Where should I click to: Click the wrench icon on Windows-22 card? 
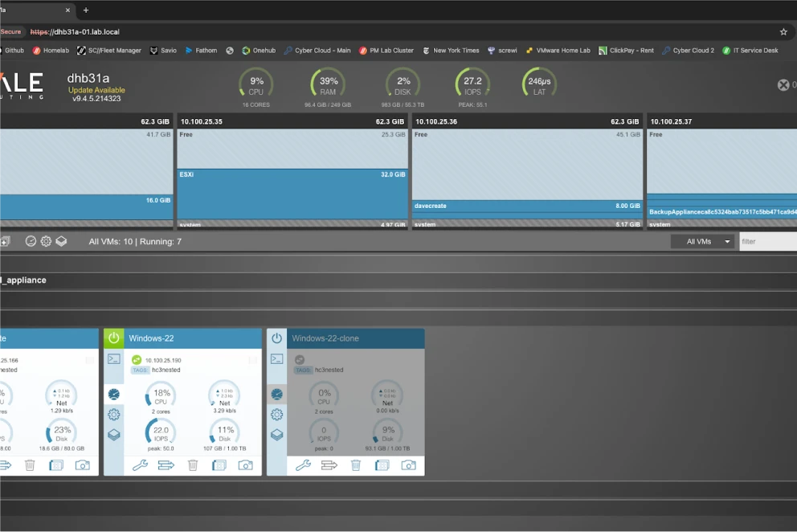pos(141,464)
